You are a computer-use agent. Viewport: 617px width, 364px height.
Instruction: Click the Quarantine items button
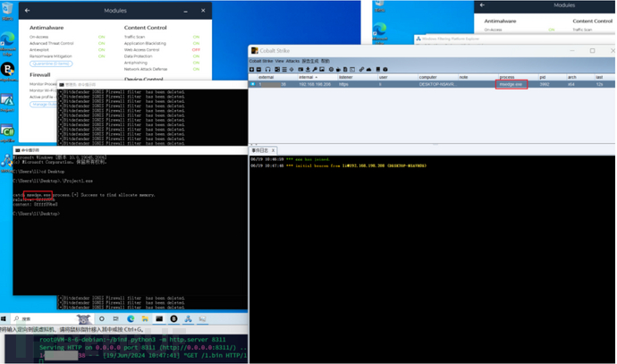pos(51,63)
